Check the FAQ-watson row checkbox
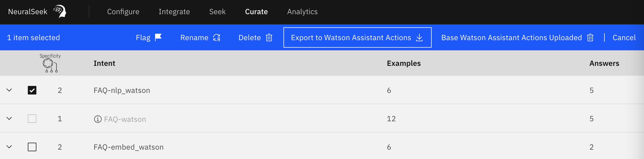The image size is (644, 159). click(x=32, y=119)
